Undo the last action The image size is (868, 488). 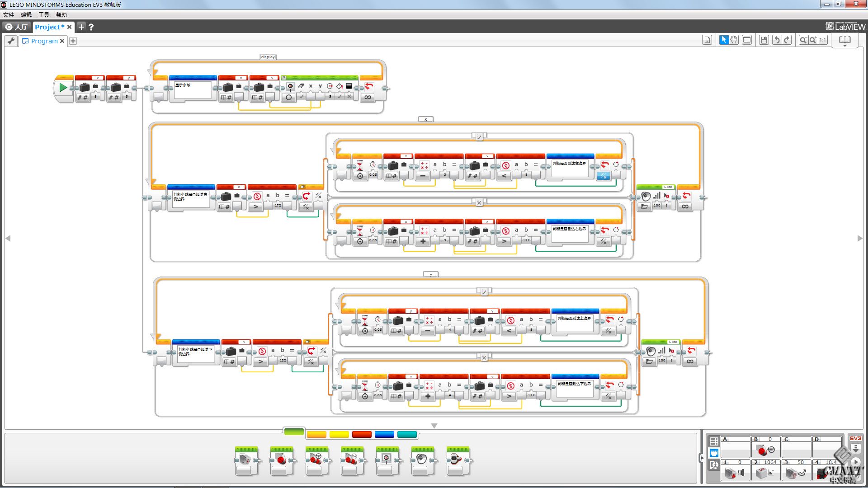[777, 40]
